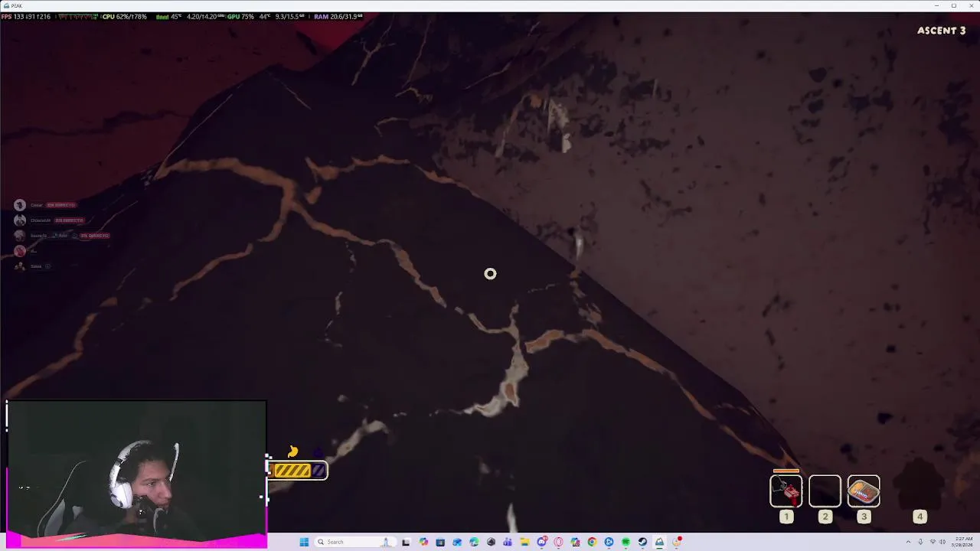Open Microsoft Teams from the taskbar
The height and width of the screenshot is (551, 980).
pyautogui.click(x=508, y=542)
